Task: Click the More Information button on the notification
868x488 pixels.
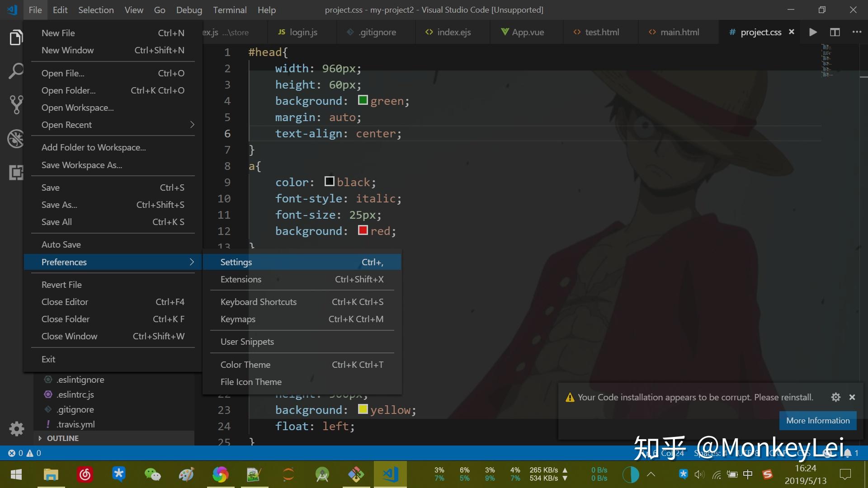Action: point(817,420)
